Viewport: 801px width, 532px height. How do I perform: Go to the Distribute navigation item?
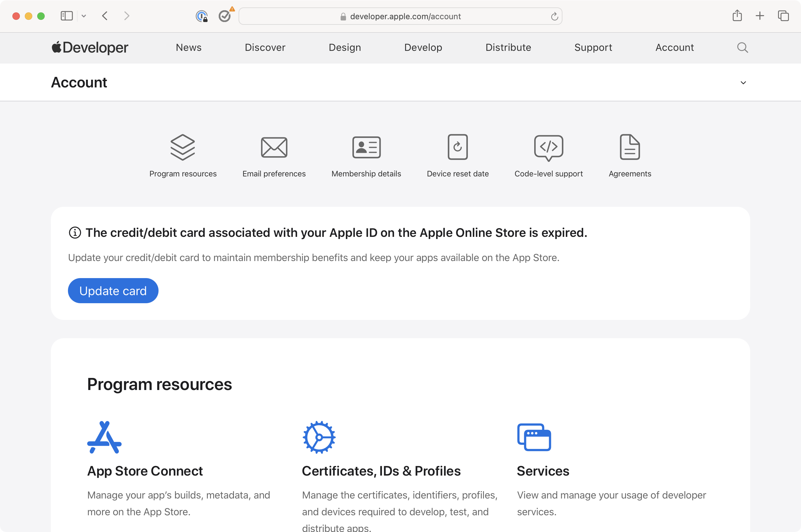pyautogui.click(x=508, y=47)
